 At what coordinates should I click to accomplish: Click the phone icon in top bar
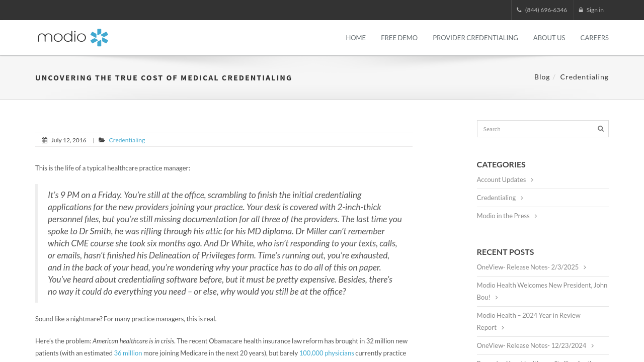tap(519, 10)
